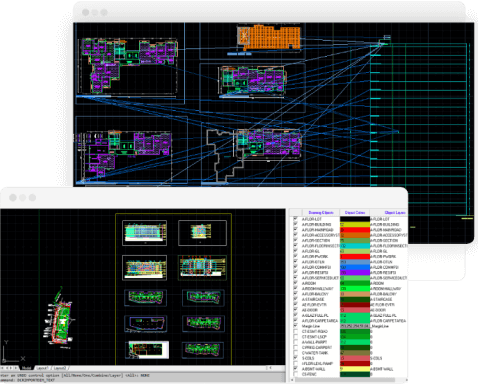Uncheck the MarginLine row checkbox
The image size is (478, 384).
(x=295, y=326)
